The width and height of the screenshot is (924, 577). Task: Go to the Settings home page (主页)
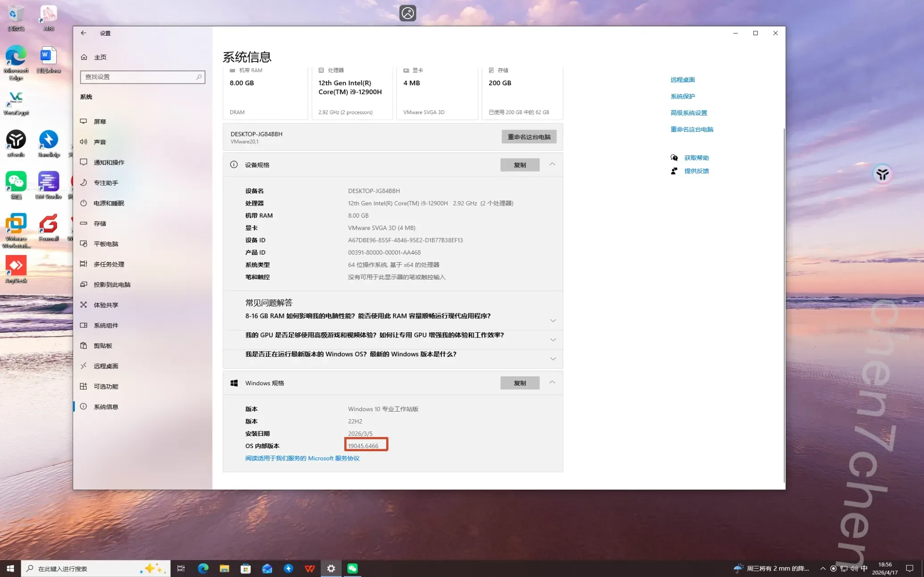100,57
